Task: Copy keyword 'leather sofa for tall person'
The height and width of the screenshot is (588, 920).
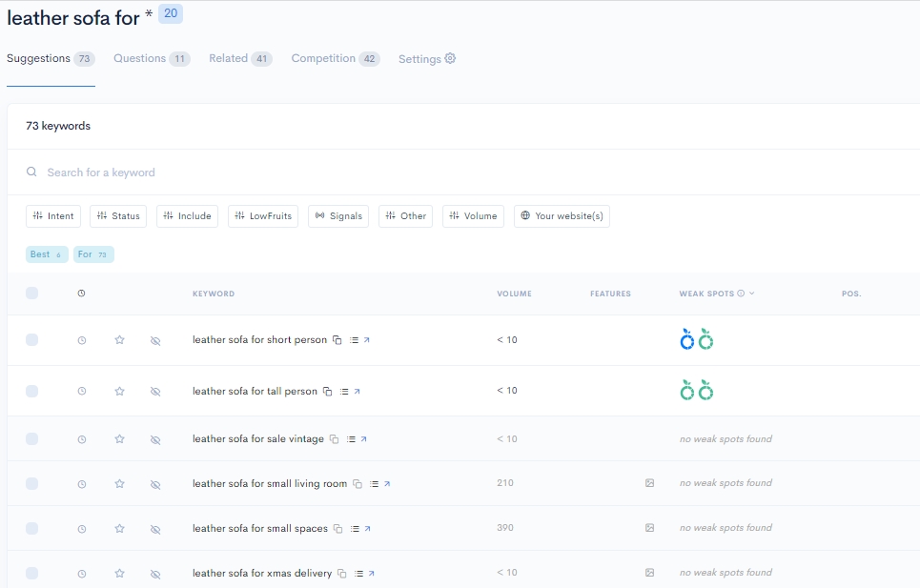Action: coord(328,391)
